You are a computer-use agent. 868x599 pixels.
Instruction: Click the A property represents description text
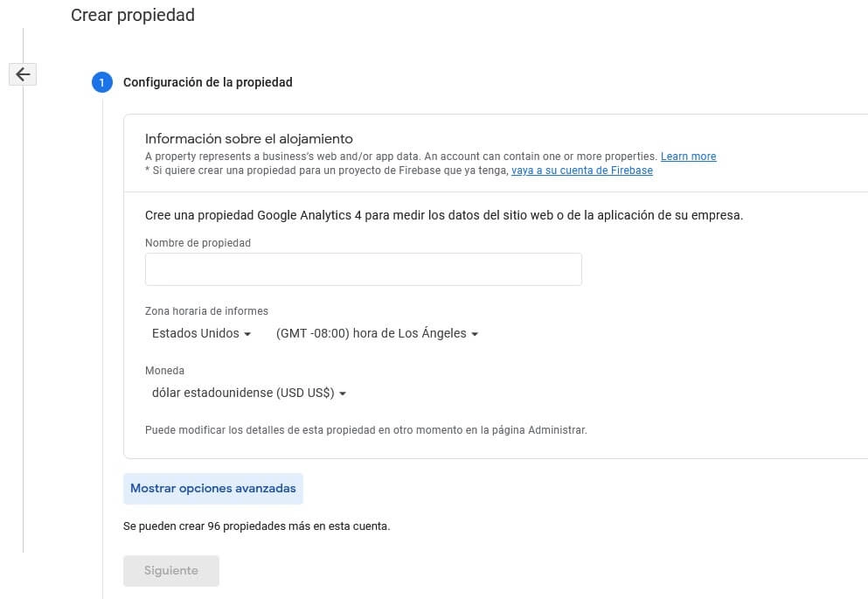(401, 157)
